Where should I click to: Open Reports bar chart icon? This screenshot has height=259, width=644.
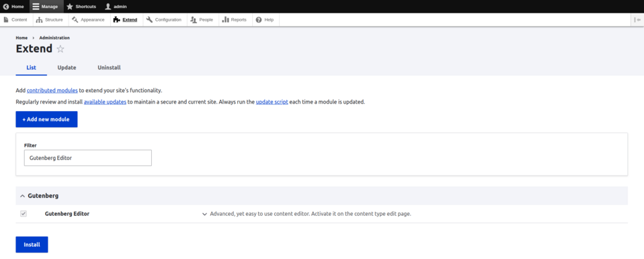click(226, 20)
